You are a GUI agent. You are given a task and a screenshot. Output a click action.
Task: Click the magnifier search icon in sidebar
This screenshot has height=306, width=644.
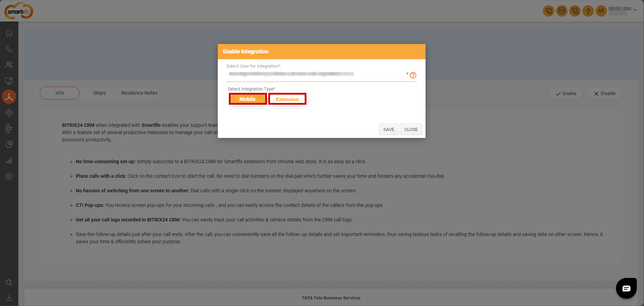pyautogui.click(x=9, y=282)
